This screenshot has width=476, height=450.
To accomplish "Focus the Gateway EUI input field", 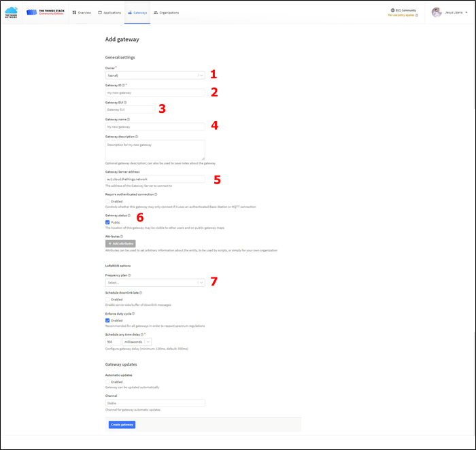I will pos(131,109).
